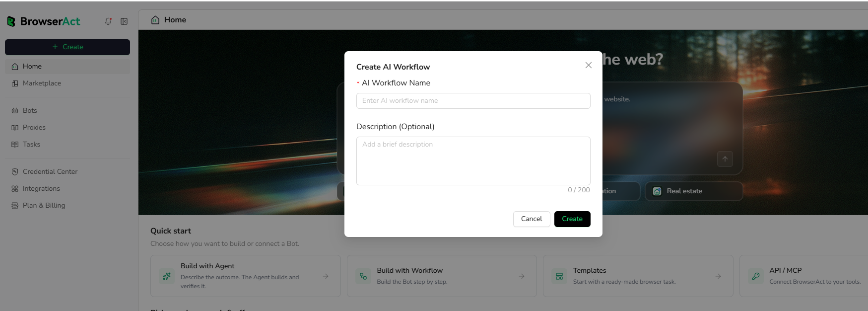Click the Marketplace sidebar icon

point(15,83)
